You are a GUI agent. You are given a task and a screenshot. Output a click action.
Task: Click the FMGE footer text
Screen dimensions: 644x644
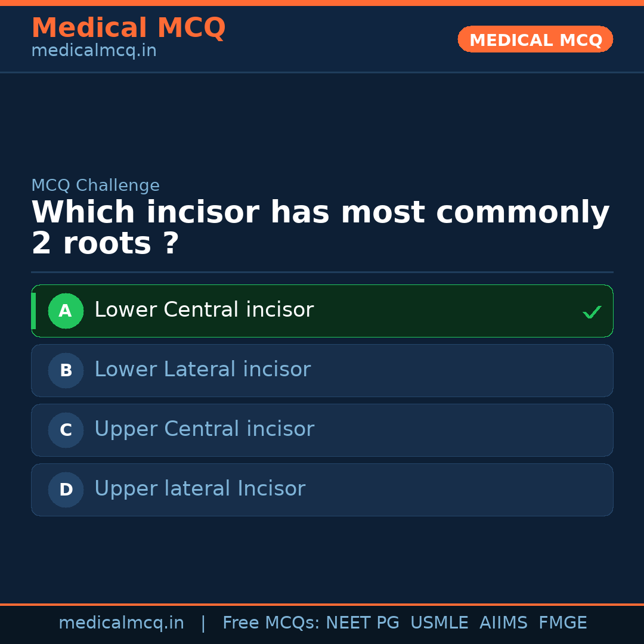click(562, 623)
